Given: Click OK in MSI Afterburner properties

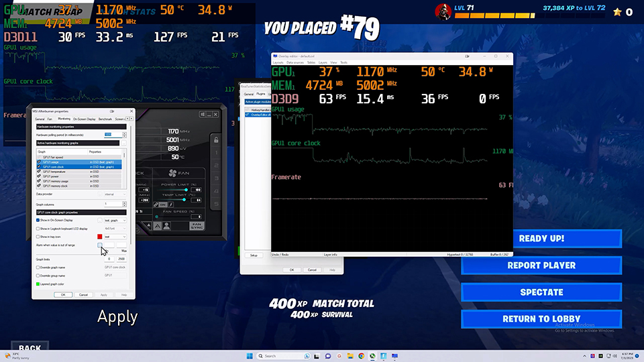Looking at the screenshot, I should (63, 295).
